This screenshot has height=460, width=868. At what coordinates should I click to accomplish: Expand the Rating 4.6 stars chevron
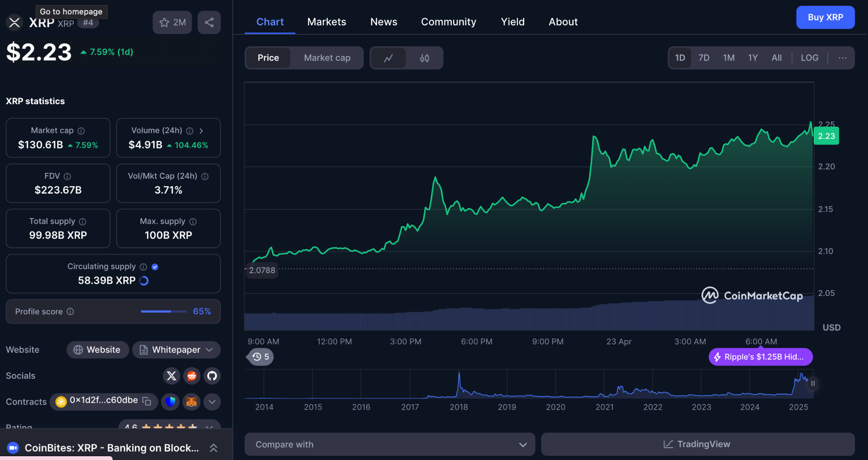209,427
